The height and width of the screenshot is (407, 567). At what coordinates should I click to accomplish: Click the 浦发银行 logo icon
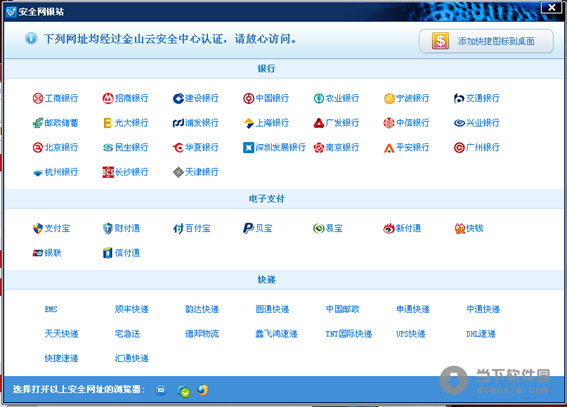pyautogui.click(x=178, y=123)
